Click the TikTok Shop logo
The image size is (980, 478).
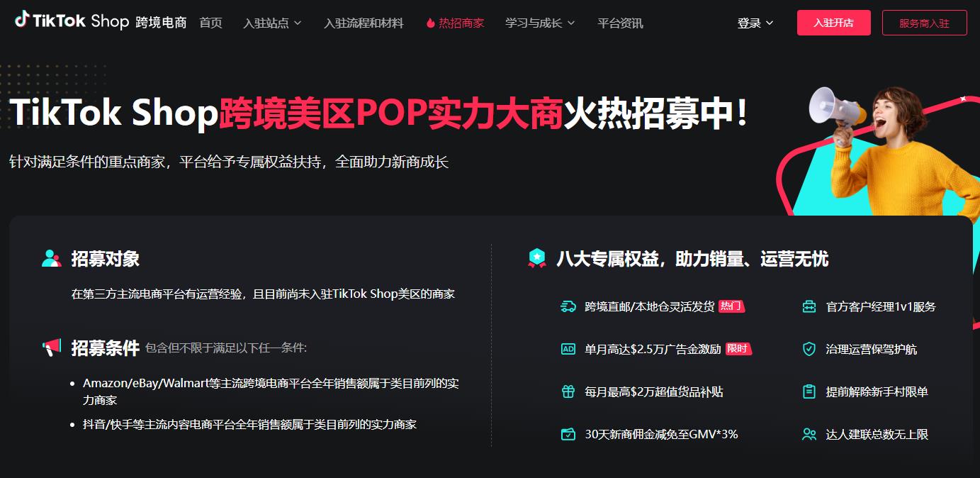[71, 21]
